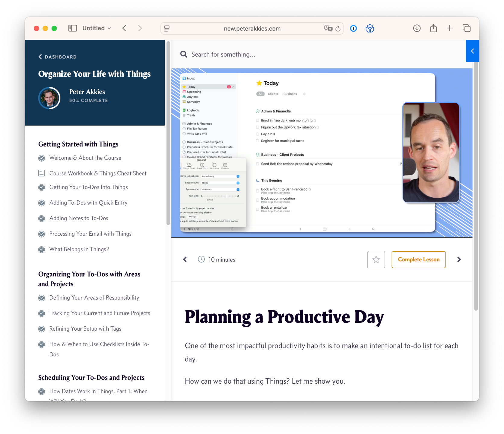Click the checkmark beside What Belongs in Things?

point(42,250)
